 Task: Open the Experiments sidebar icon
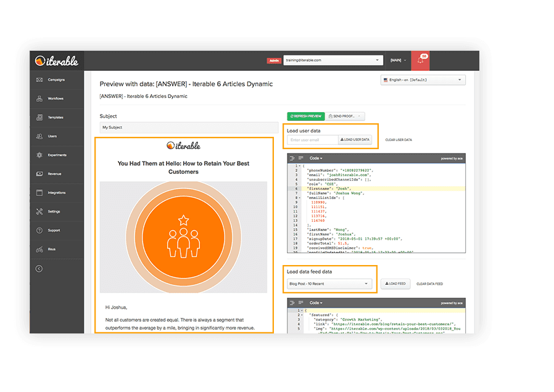click(x=39, y=155)
